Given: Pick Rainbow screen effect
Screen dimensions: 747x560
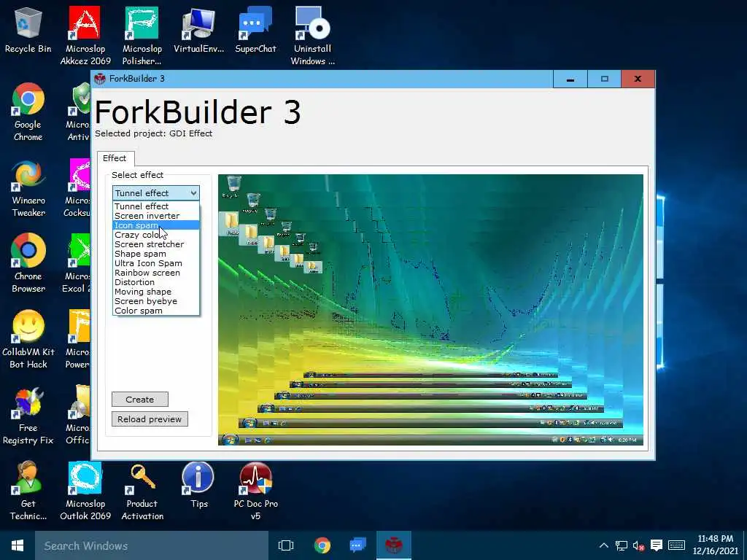Looking at the screenshot, I should (156, 273).
